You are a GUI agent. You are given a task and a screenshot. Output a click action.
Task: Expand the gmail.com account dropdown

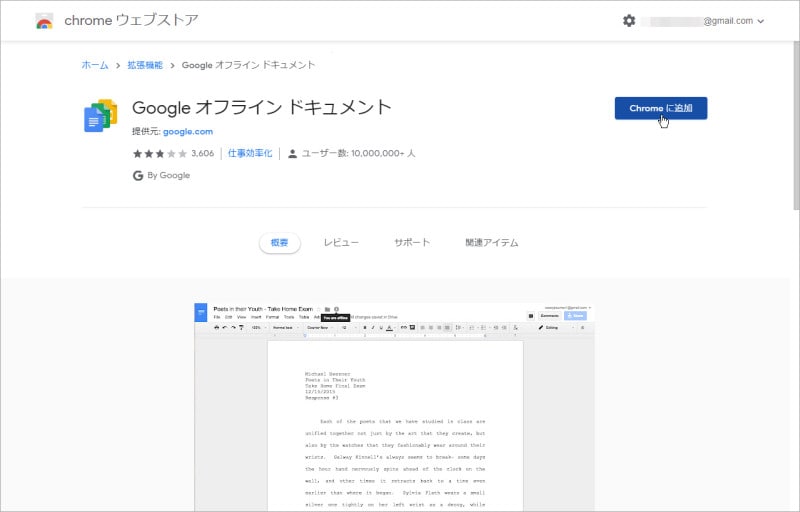[761, 21]
